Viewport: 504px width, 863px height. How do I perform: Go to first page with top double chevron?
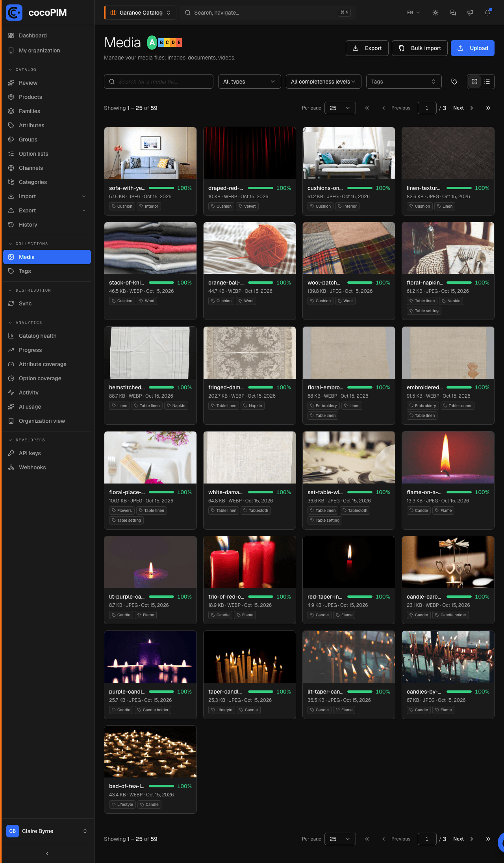pyautogui.click(x=367, y=108)
